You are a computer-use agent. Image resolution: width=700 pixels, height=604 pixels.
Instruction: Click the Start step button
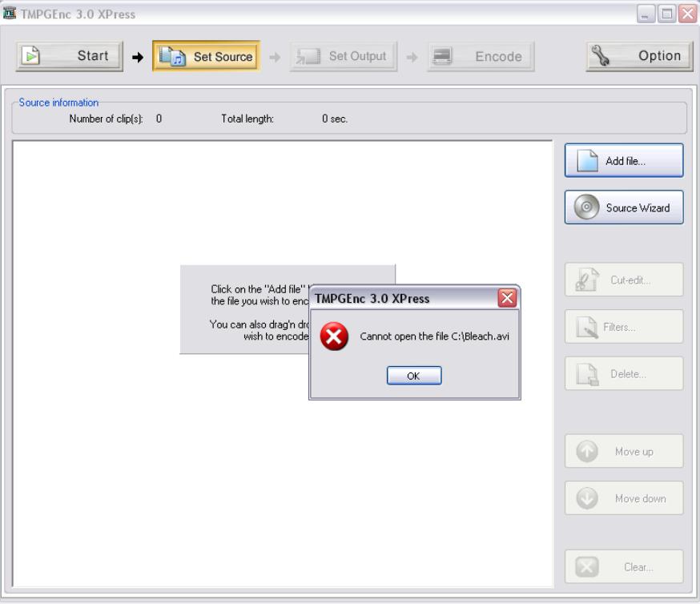(x=69, y=56)
